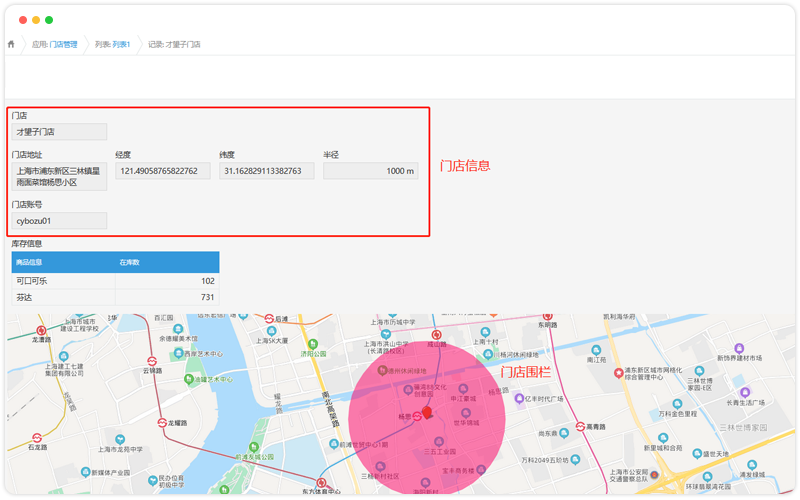Click the 后滩 metro station icon
The image size is (800, 500).
click(268, 318)
